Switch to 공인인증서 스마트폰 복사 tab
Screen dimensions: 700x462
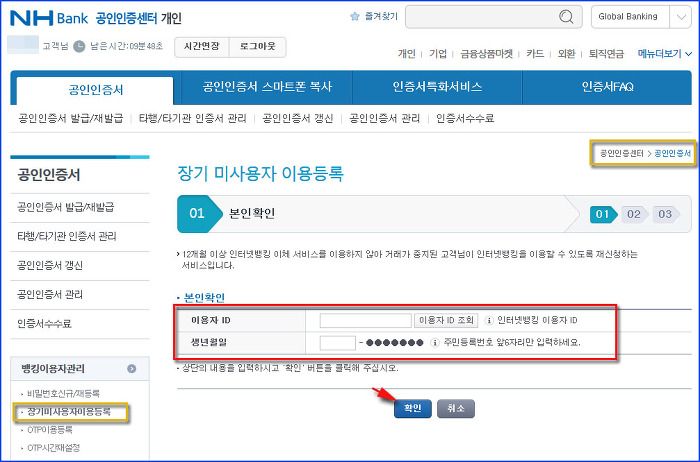(267, 87)
